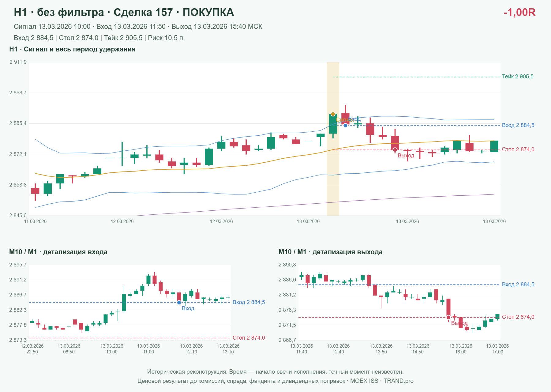This screenshot has width=551, height=392.
Task: Click the '2 881,2' price axis label
Action: tap(287, 295)
